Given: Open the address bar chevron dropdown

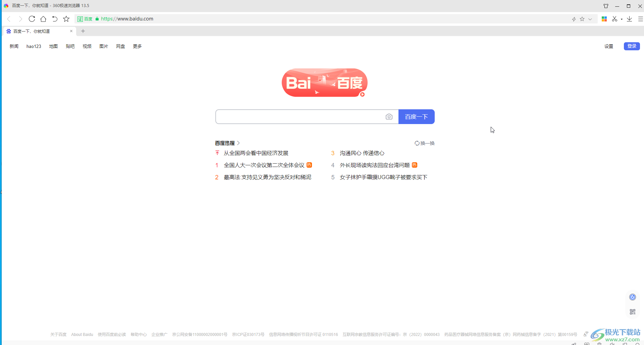Looking at the screenshot, I should pos(590,19).
